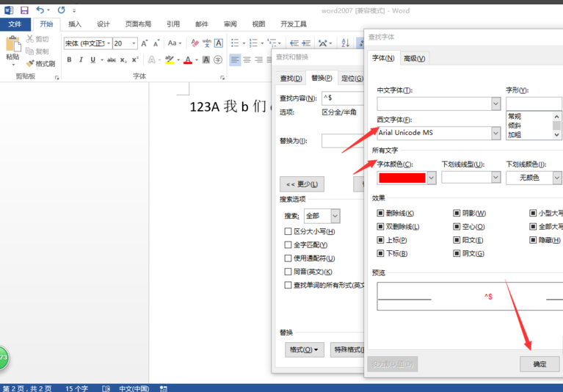
Task: Save the document from the quick access toolbar
Action: coord(24,10)
